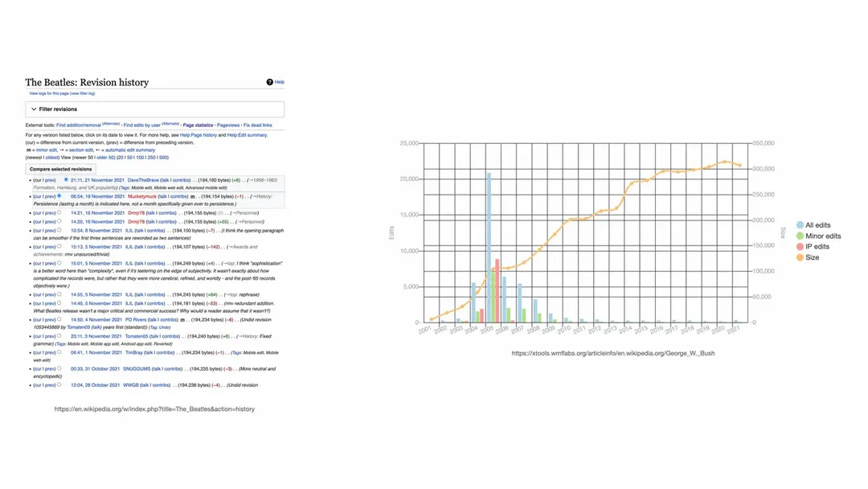Click the blue All edits legend swatch
Image resolution: width=868 pixels, height=489 pixels.
click(800, 225)
